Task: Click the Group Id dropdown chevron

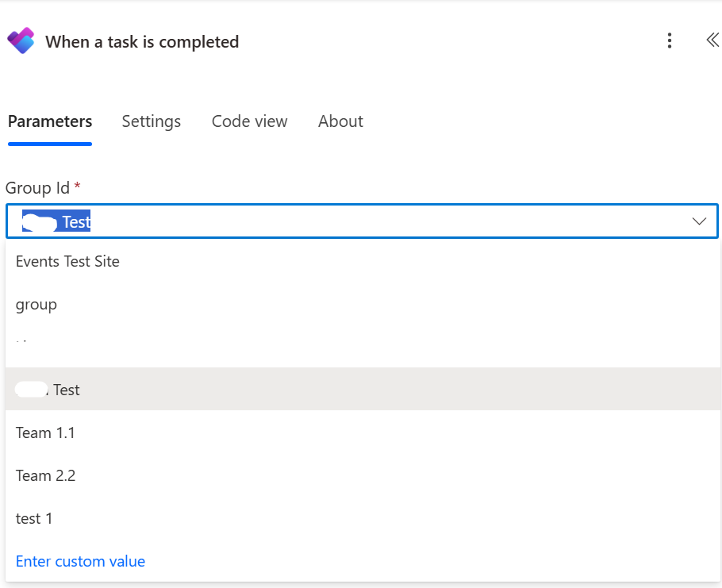Action: tap(699, 221)
